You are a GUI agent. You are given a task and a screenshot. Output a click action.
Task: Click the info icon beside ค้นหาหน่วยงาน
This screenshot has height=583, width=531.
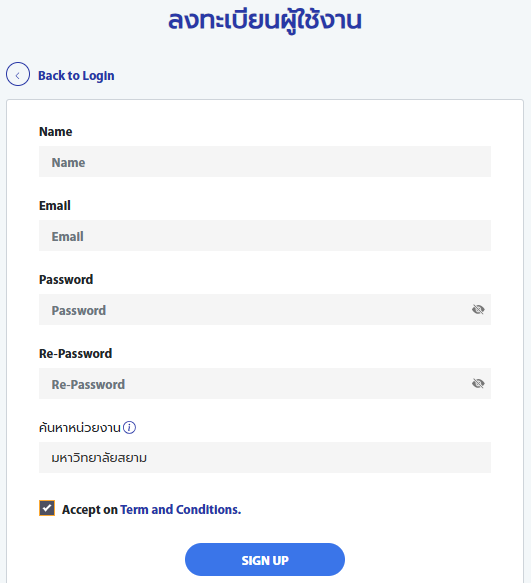(x=129, y=428)
